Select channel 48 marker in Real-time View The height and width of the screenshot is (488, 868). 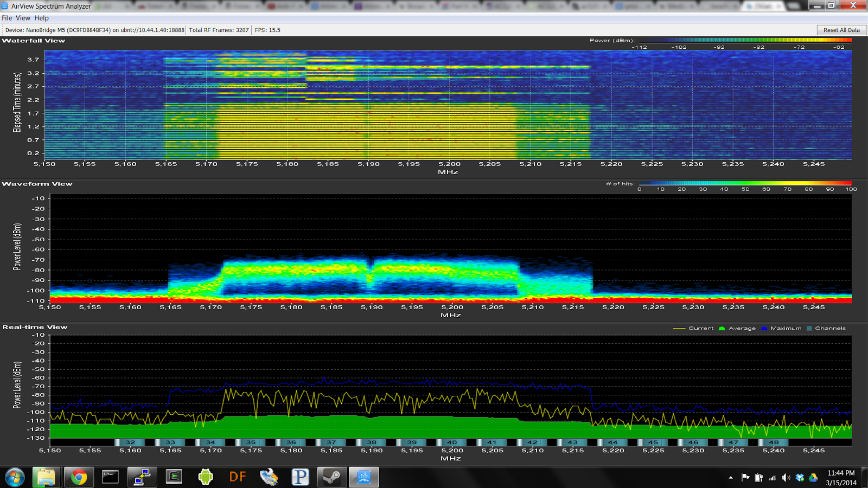(x=774, y=442)
